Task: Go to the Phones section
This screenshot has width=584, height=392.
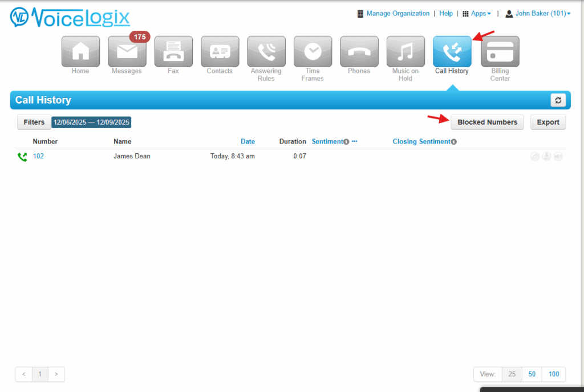Action: pyautogui.click(x=359, y=52)
